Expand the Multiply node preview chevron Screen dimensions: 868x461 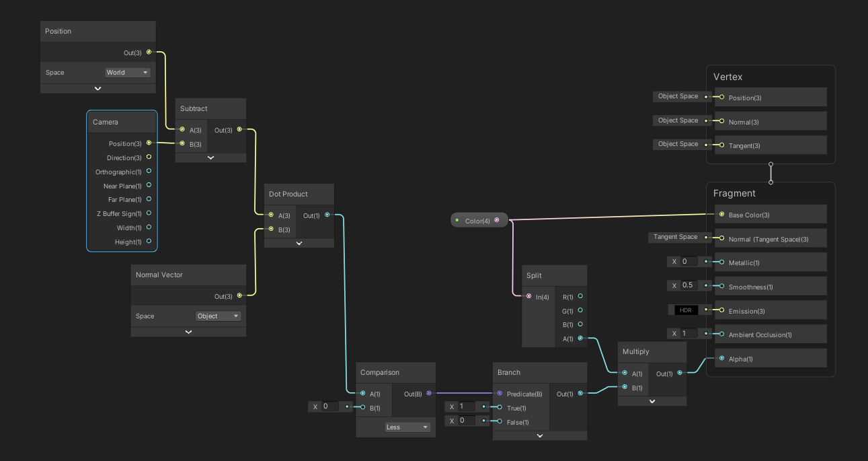[652, 401]
